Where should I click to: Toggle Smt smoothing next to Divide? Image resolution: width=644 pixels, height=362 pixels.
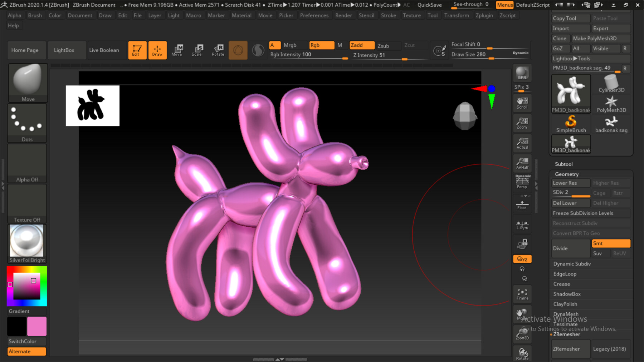[611, 243]
